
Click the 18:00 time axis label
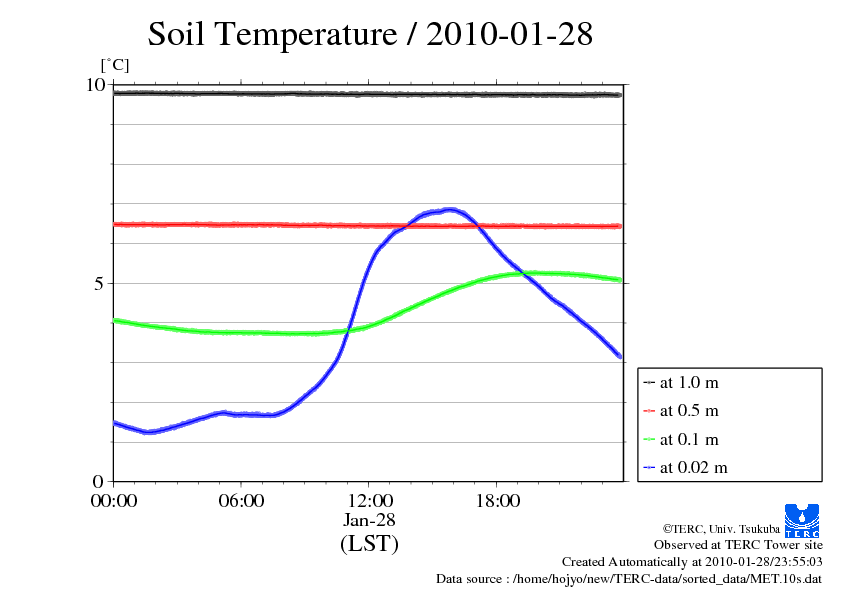497,501
